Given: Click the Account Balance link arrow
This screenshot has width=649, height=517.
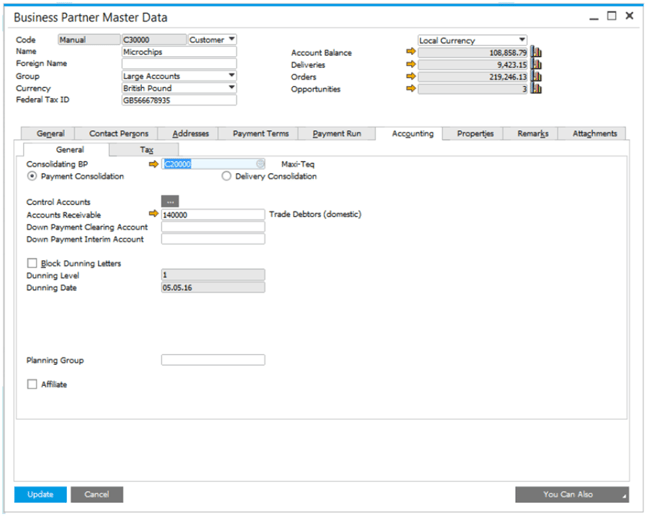Looking at the screenshot, I should (411, 51).
